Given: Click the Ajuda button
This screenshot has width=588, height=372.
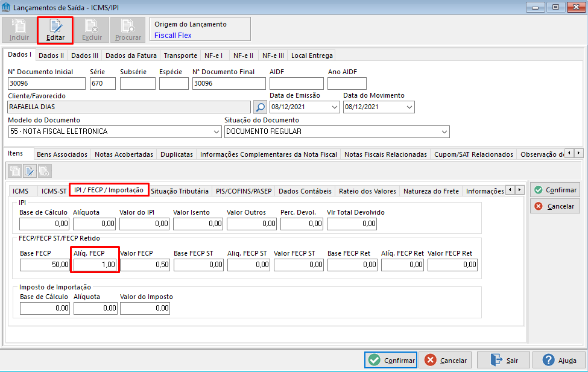Looking at the screenshot, I should 558,361.
